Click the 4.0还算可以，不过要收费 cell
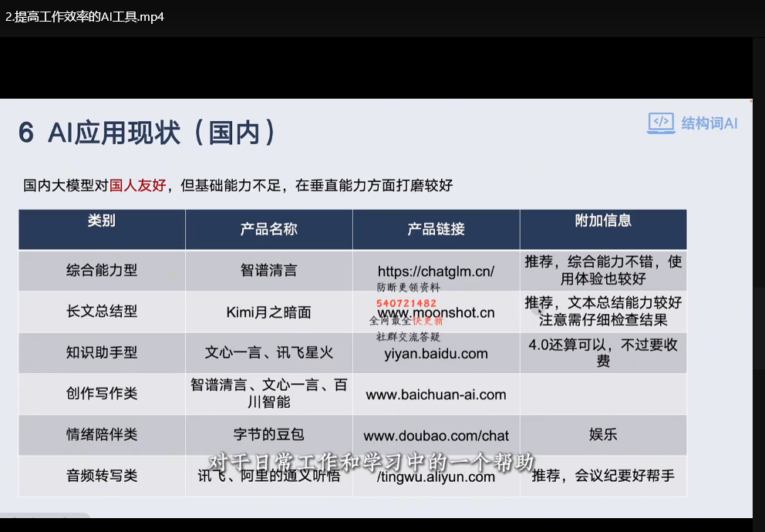This screenshot has height=532, width=765. click(604, 352)
